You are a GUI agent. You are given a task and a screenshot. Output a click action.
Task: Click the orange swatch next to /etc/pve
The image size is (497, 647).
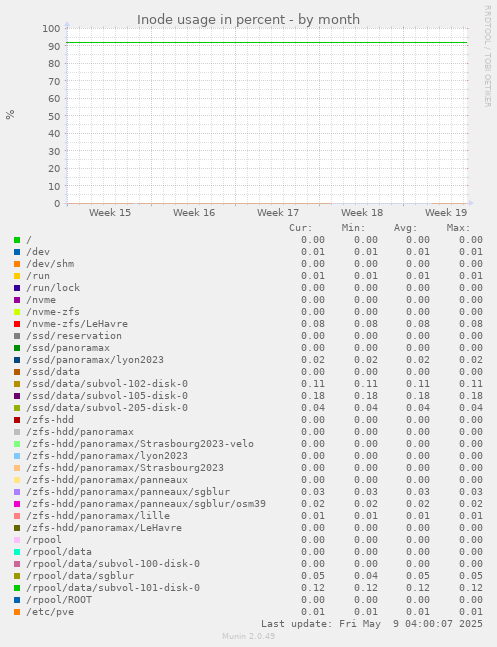17,612
